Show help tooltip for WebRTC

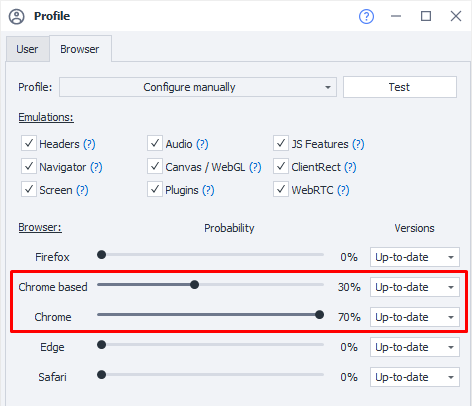point(343,190)
